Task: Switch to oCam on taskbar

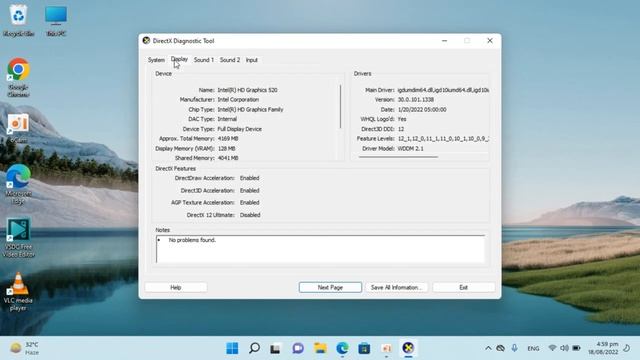Action: click(386, 348)
